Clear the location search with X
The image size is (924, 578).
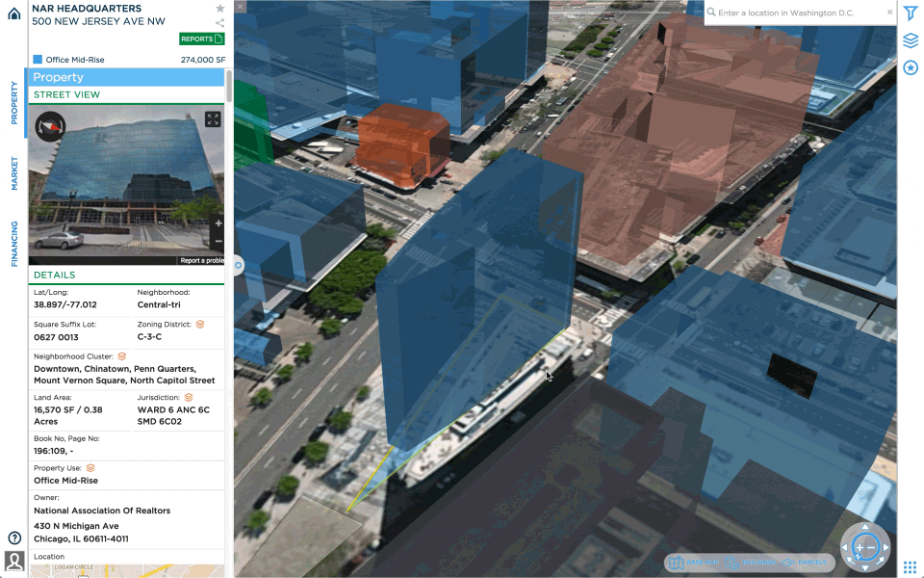pos(889,12)
